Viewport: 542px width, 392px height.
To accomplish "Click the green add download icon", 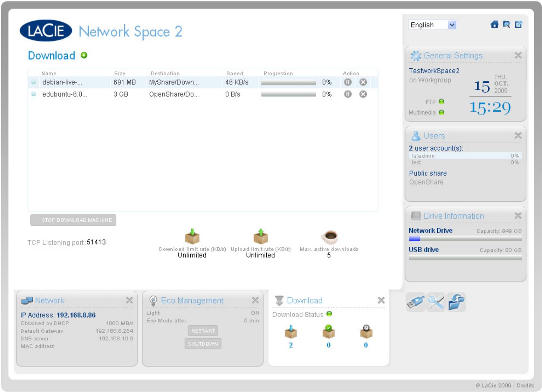I will (x=84, y=55).
